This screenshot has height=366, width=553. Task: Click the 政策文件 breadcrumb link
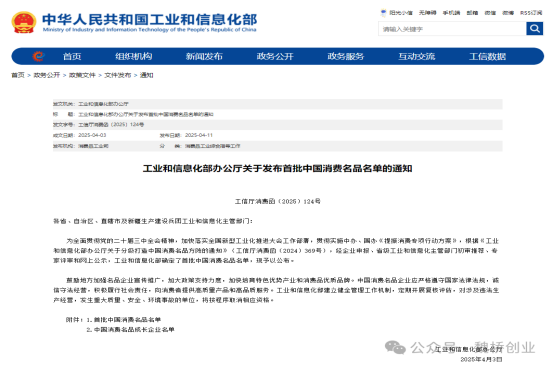(82, 75)
